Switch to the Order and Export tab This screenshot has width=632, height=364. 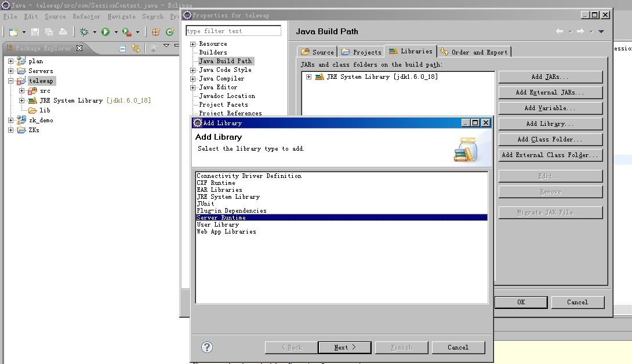click(474, 52)
